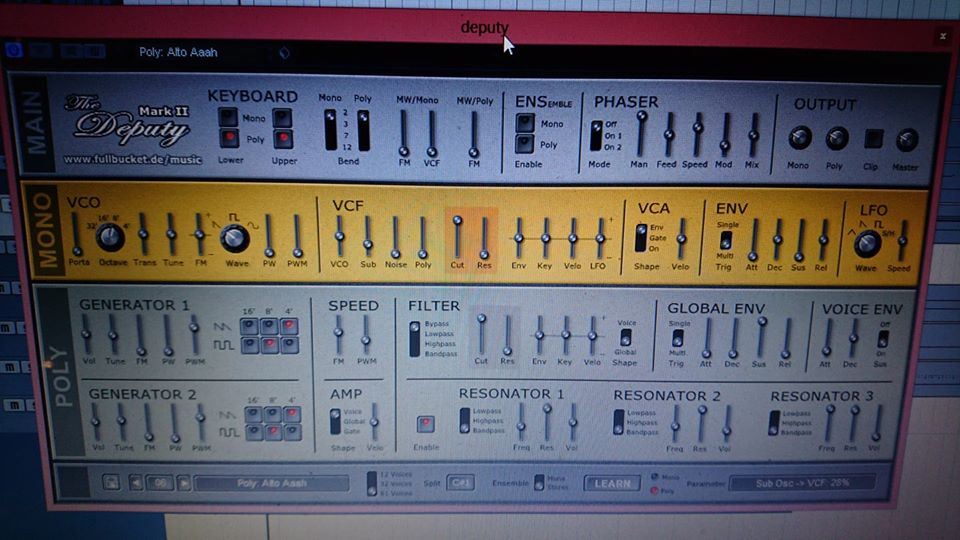Image resolution: width=960 pixels, height=540 pixels.
Task: Toggle Generator 1 sawtooth 16' footage button
Action: click(x=249, y=326)
